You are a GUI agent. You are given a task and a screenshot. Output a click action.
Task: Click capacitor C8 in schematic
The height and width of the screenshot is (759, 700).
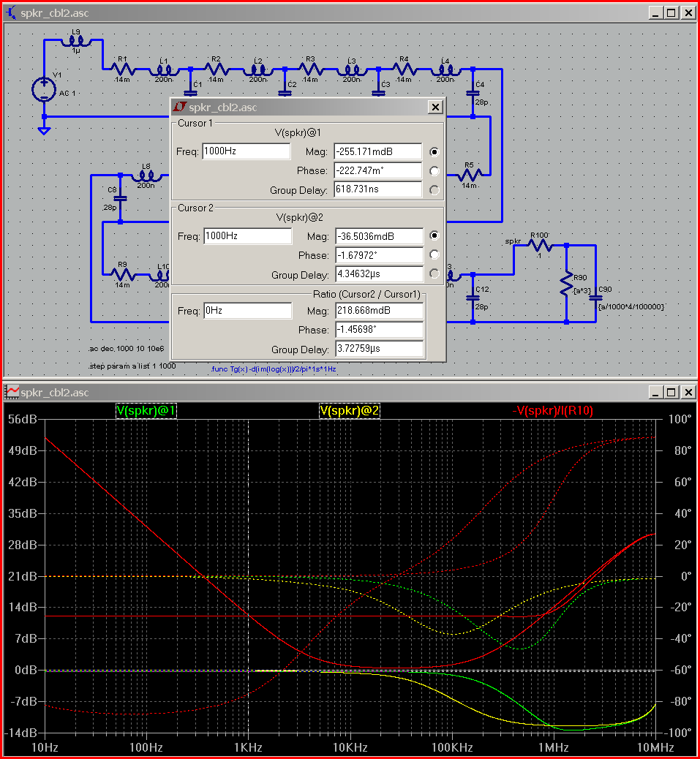(x=120, y=198)
